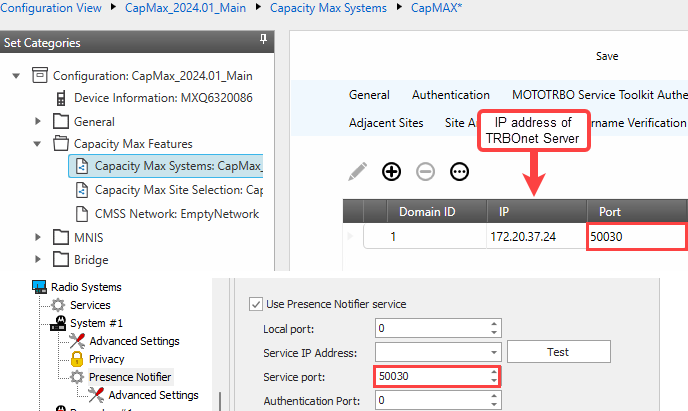Switch to the Authentication tab
The height and width of the screenshot is (411, 688).
(x=450, y=95)
